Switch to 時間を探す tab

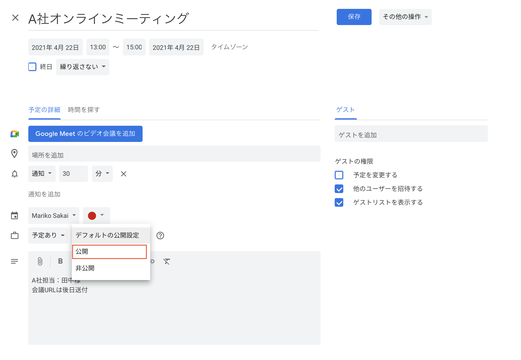pos(84,110)
